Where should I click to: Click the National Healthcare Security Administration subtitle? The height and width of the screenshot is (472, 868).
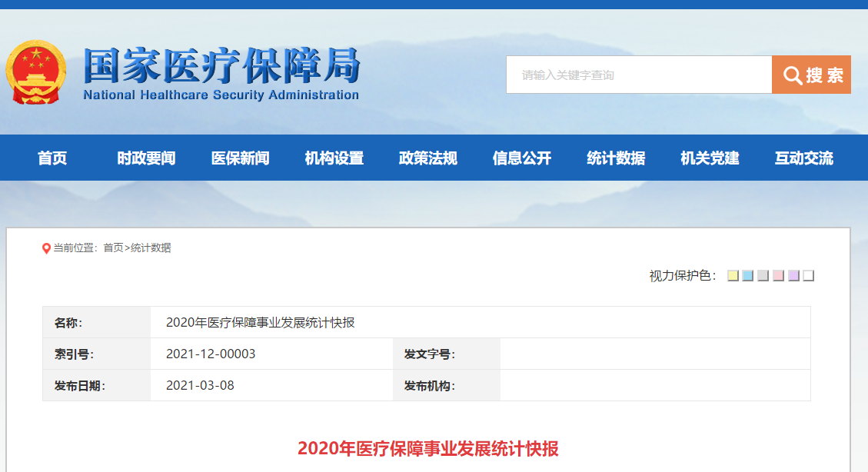[x=221, y=95]
